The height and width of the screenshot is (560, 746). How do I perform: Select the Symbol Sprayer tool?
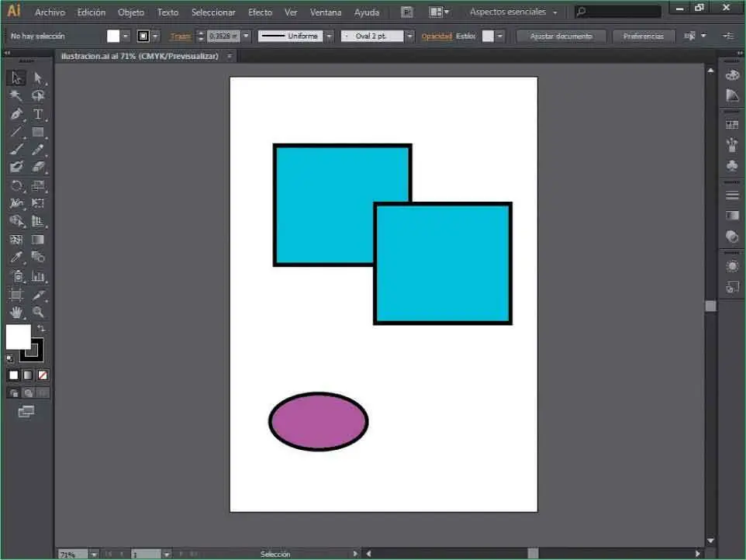16,276
